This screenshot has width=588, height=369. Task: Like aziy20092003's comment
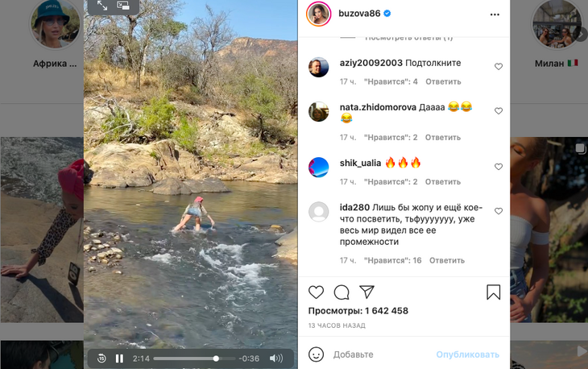coord(499,67)
